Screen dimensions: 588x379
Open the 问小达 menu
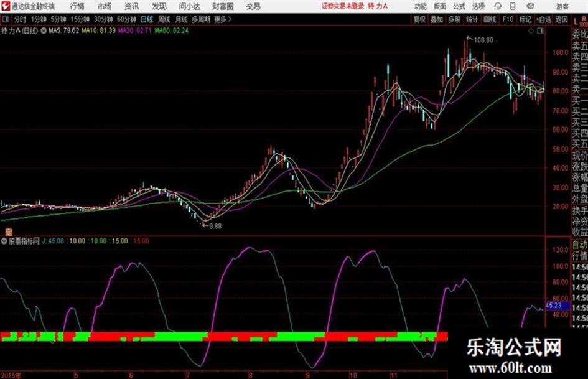(x=189, y=6)
